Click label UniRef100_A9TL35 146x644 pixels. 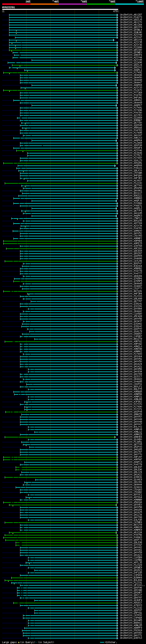click(x=131, y=562)
